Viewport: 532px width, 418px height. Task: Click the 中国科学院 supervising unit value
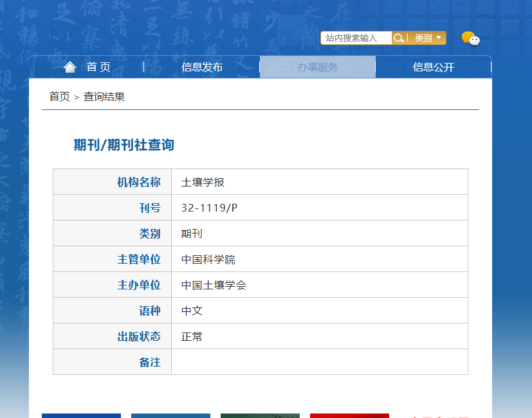[x=208, y=260]
